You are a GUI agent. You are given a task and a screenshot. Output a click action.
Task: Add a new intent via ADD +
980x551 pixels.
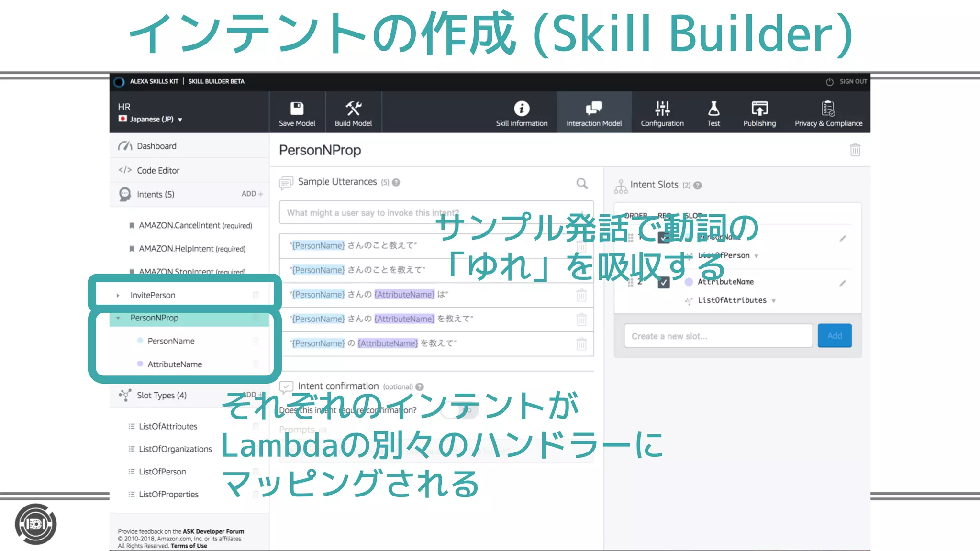pos(252,194)
